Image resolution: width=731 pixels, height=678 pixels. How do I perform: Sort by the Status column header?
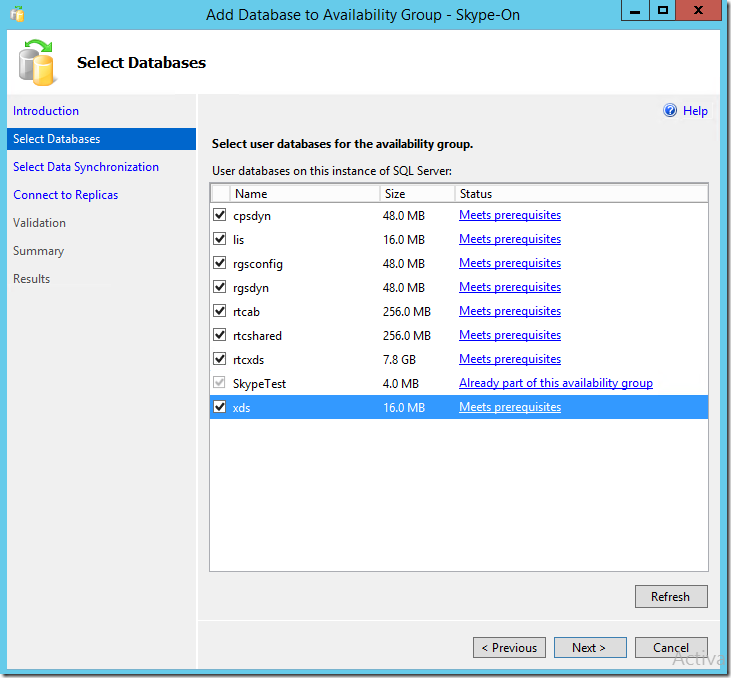pos(581,194)
